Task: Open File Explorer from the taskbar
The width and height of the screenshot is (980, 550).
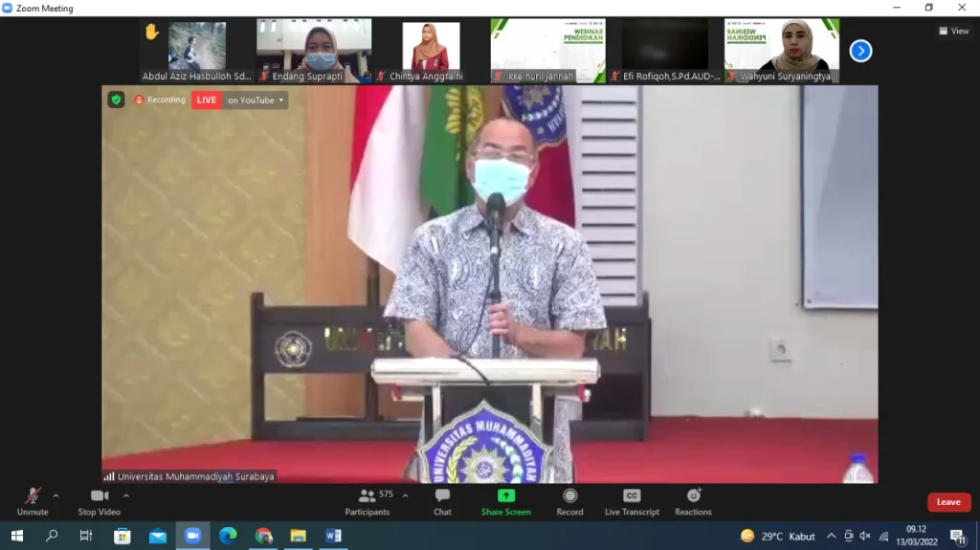Action: (x=299, y=536)
